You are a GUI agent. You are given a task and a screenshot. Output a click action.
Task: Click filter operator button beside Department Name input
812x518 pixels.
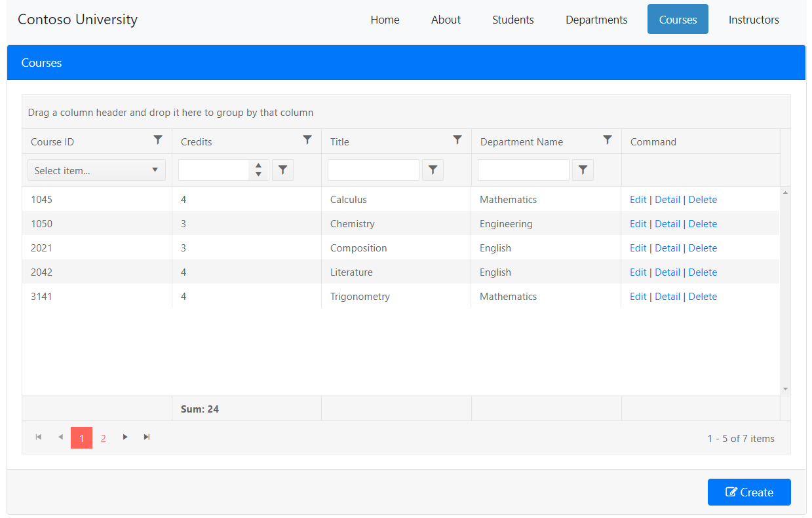pyautogui.click(x=583, y=170)
